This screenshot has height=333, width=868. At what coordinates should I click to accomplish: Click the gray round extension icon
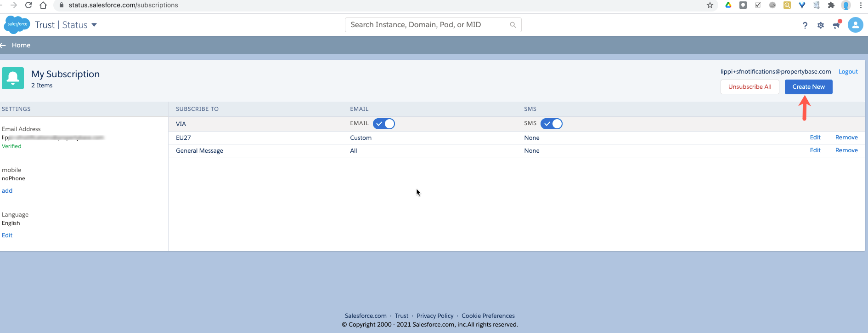pos(772,5)
